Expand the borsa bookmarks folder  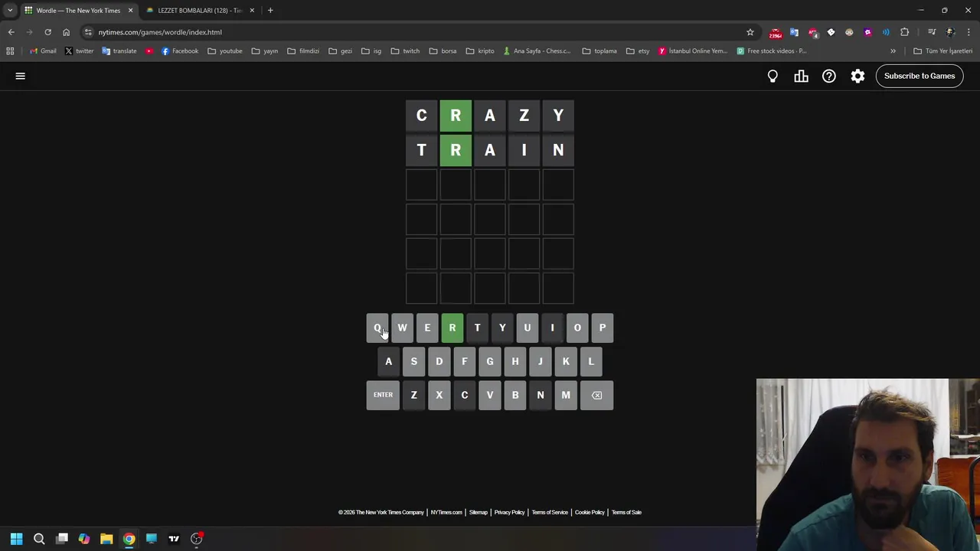(443, 51)
